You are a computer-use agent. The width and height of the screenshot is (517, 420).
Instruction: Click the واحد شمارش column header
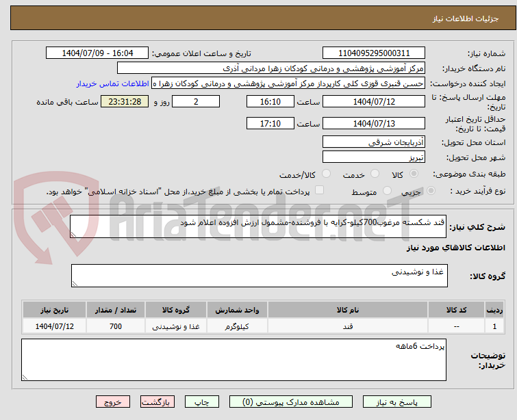tap(237, 310)
